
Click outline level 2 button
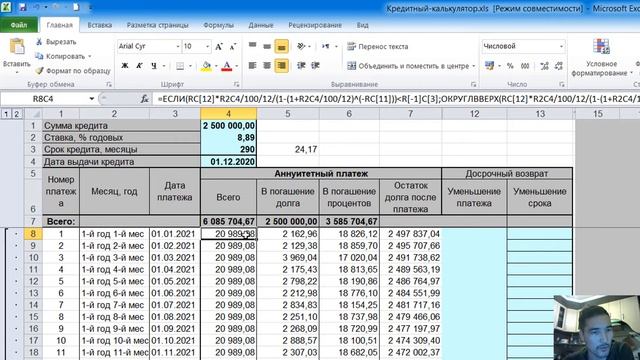[x=16, y=114]
